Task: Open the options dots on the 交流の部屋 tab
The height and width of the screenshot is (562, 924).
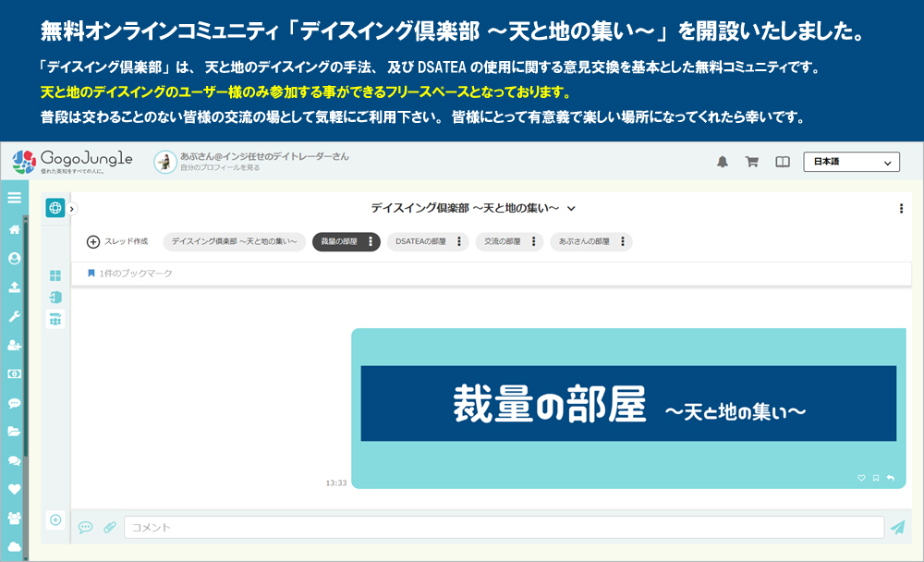Action: pyautogui.click(x=534, y=242)
